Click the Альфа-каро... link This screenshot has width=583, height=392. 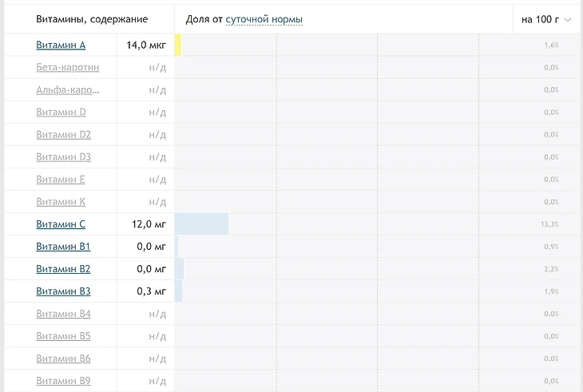[x=68, y=90]
